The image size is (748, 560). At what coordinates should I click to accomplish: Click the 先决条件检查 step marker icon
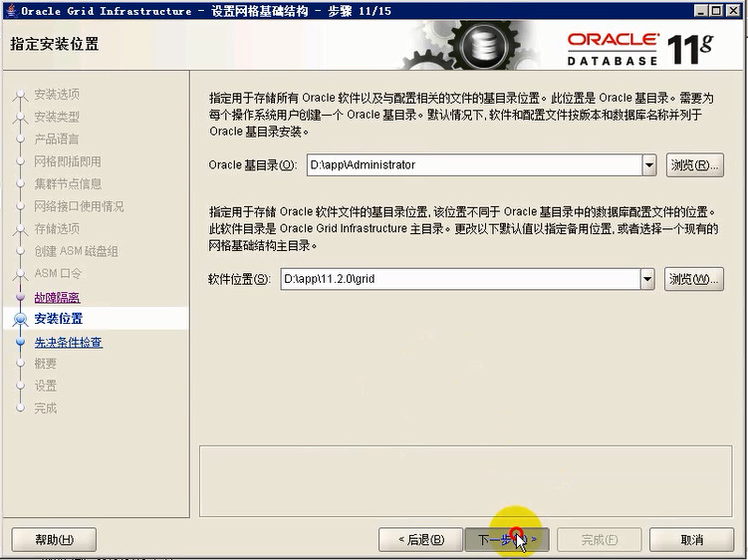20,342
